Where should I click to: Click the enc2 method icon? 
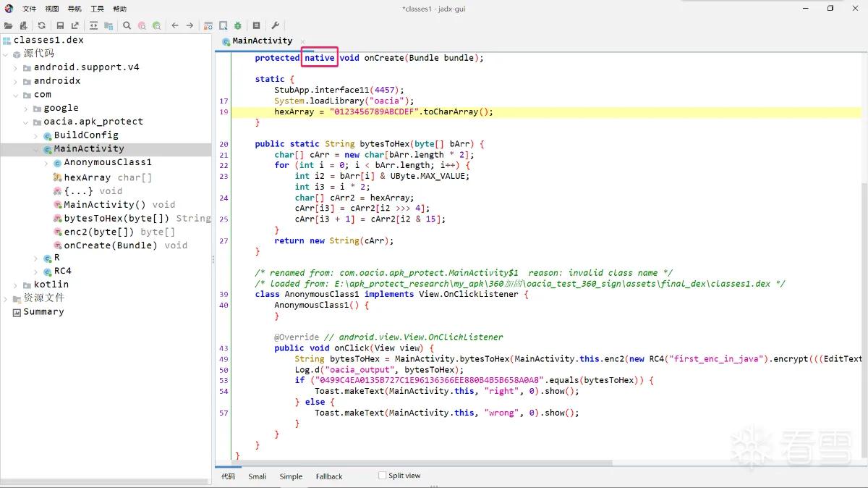tap(57, 232)
